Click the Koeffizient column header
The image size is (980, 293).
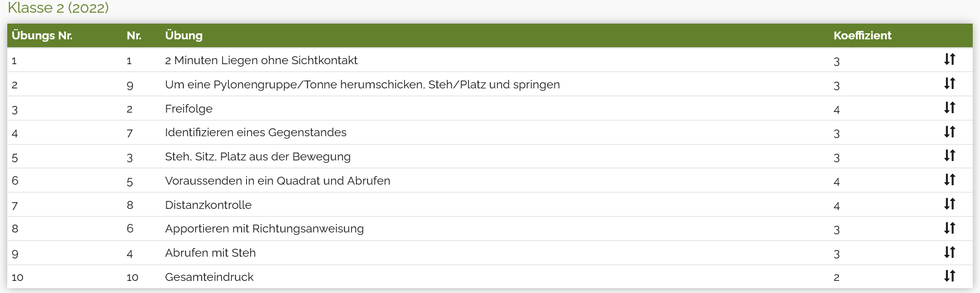point(862,36)
